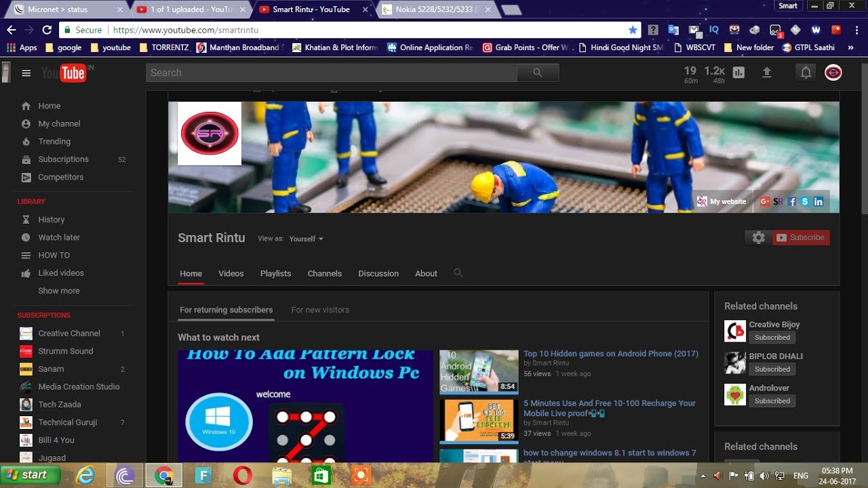Viewport: 868px width, 488px height.
Task: Click the channel search magnifier icon
Action: [458, 272]
